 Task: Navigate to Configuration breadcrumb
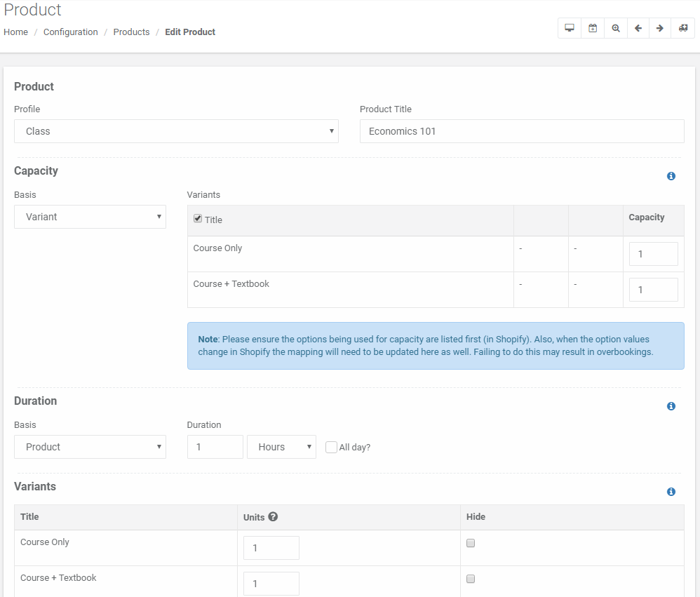tap(71, 32)
